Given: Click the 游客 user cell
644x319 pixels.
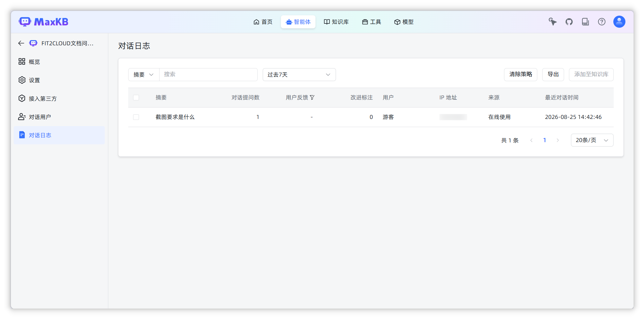Looking at the screenshot, I should pos(388,117).
